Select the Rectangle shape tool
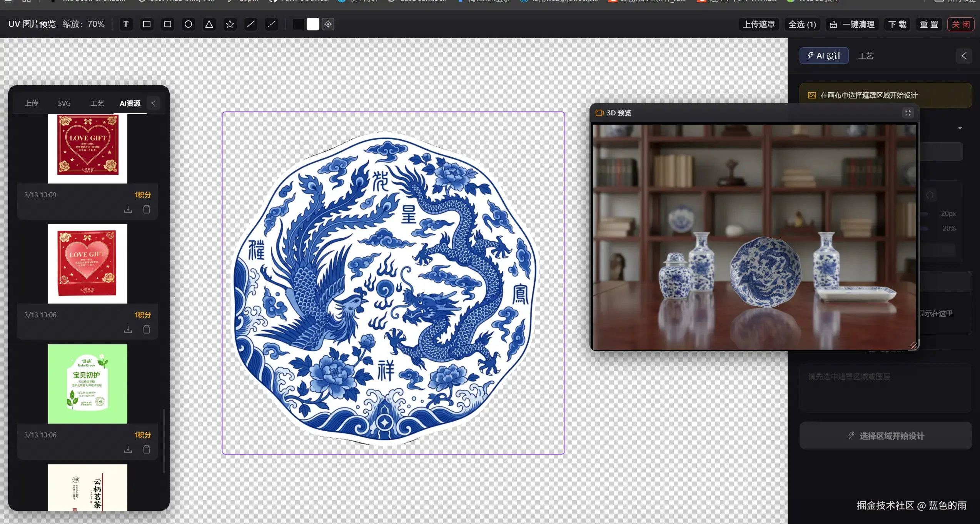This screenshot has height=524, width=980. pos(147,24)
